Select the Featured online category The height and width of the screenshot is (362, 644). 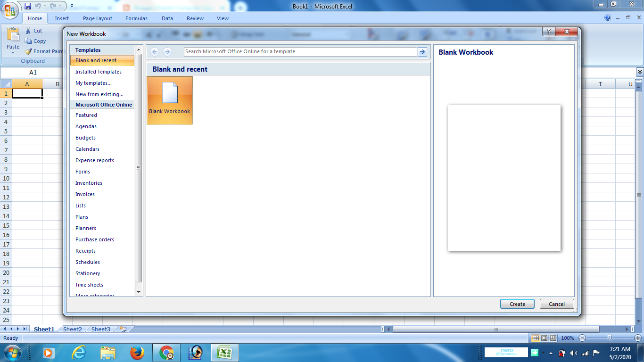coord(102,115)
